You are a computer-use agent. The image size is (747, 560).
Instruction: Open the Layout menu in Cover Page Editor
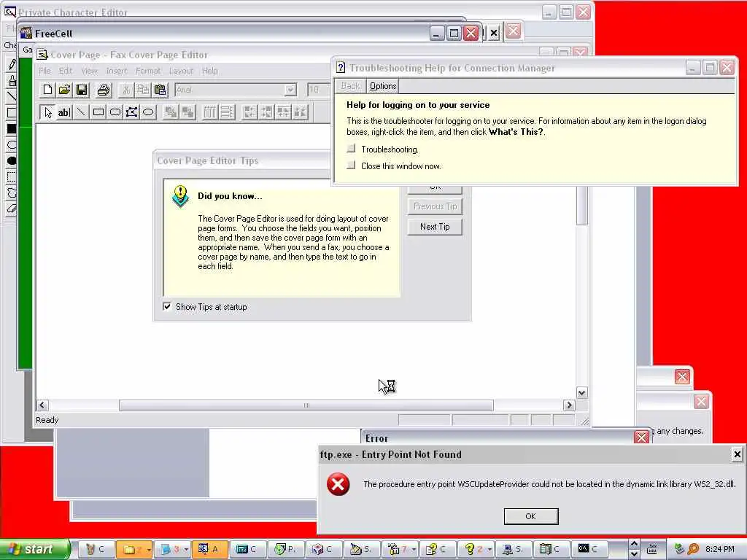[x=181, y=71]
